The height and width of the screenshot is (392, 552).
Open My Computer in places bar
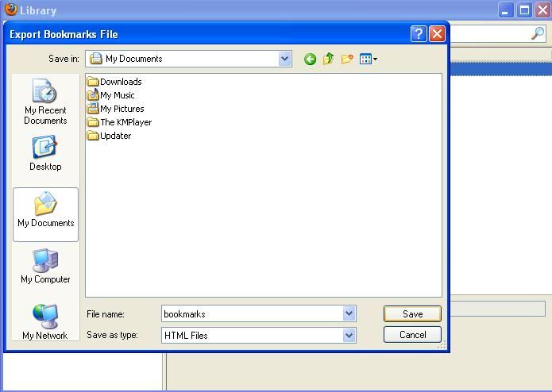pyautogui.click(x=45, y=266)
